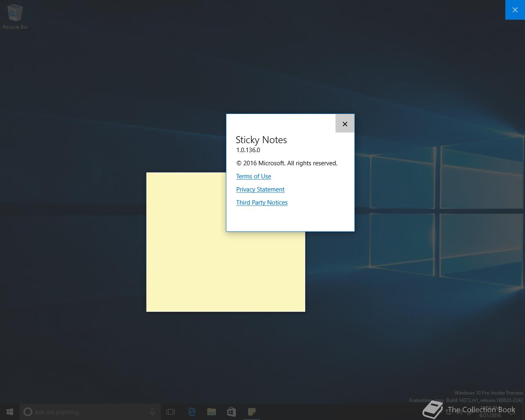Open the Privacy Statement link
The height and width of the screenshot is (420, 525).
pos(260,189)
